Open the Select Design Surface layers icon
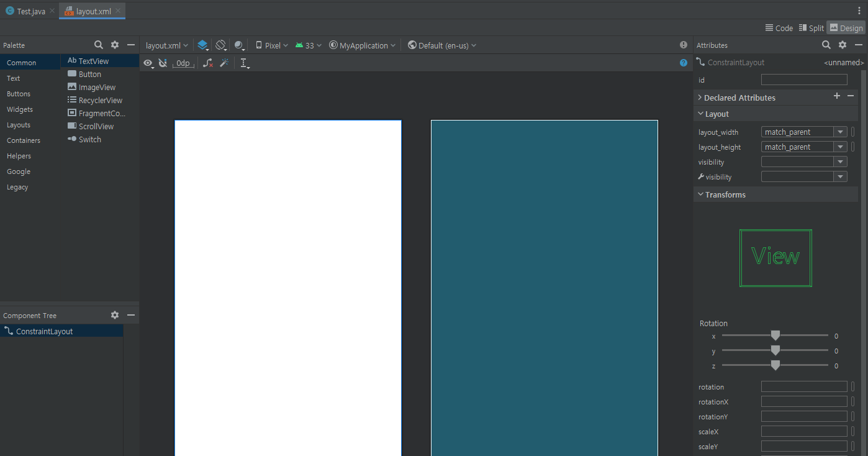Viewport: 868px width, 456px height. pos(202,45)
